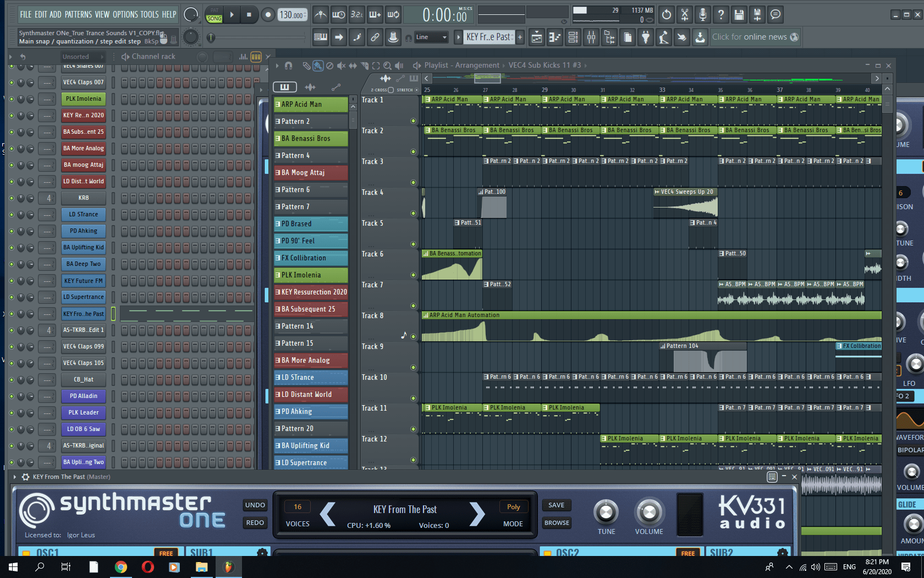Click the SAVE preset button
The height and width of the screenshot is (578, 924).
pyautogui.click(x=557, y=505)
